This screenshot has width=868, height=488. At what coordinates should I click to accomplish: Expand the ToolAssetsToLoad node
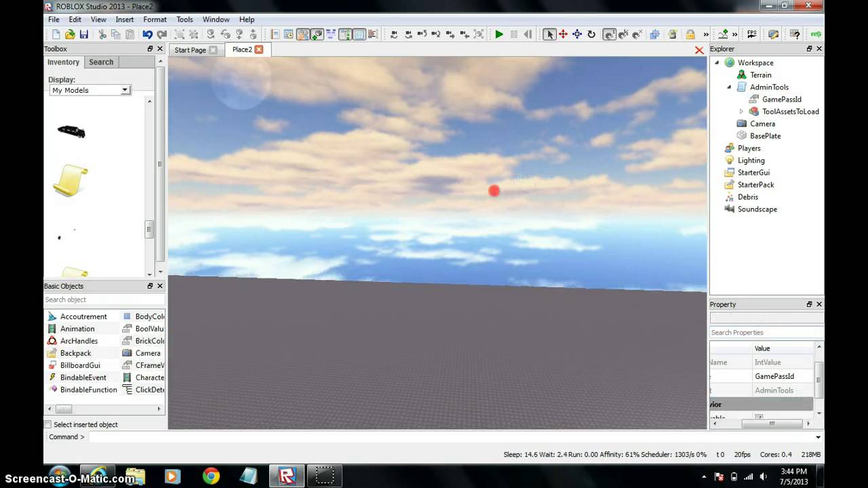[741, 111]
